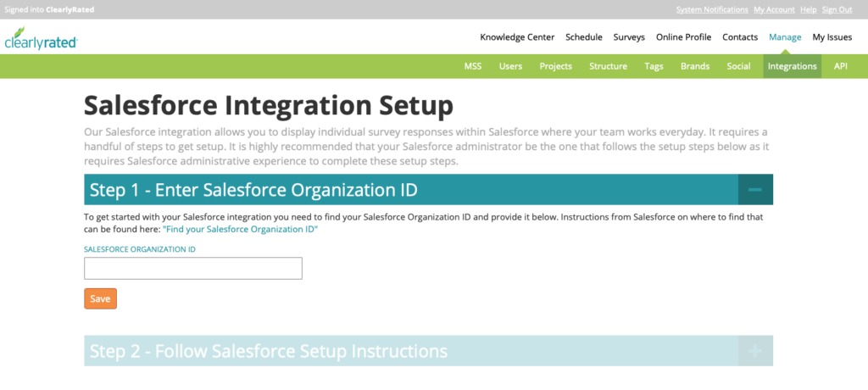Screen dimensions: 868x390
Task: Switch to the Social sub-tab
Action: tap(738, 66)
